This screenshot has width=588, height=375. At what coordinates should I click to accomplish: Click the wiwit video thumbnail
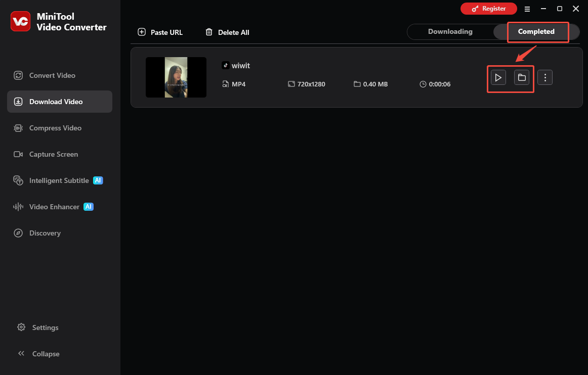coord(176,77)
